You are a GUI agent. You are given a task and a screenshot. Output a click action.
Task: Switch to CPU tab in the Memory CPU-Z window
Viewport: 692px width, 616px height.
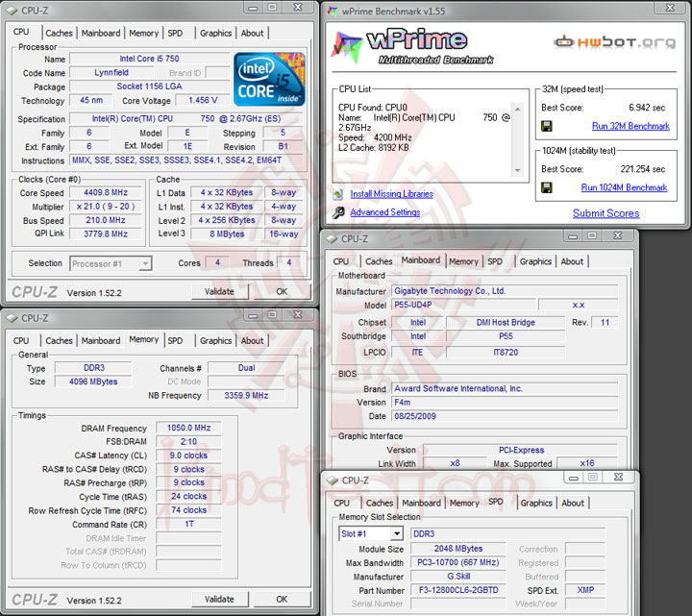[x=21, y=340]
